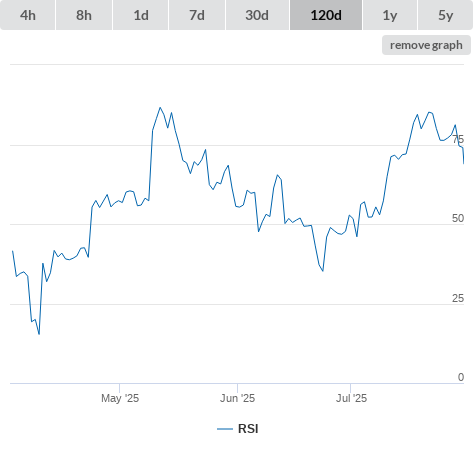Image resolution: width=474 pixels, height=455 pixels.
Task: Click the Jul '25 axis label
Action: pyautogui.click(x=351, y=398)
